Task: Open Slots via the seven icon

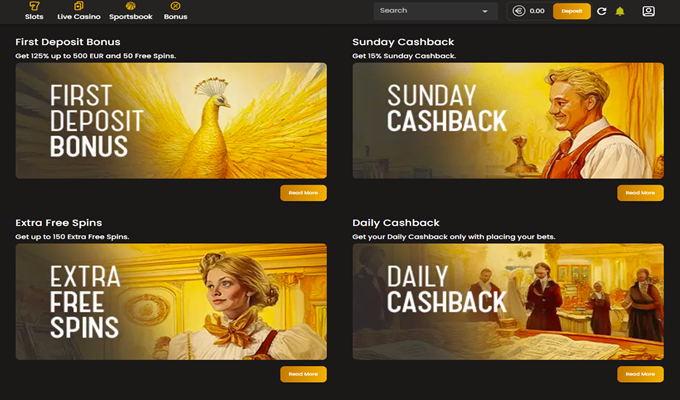Action: [x=34, y=6]
